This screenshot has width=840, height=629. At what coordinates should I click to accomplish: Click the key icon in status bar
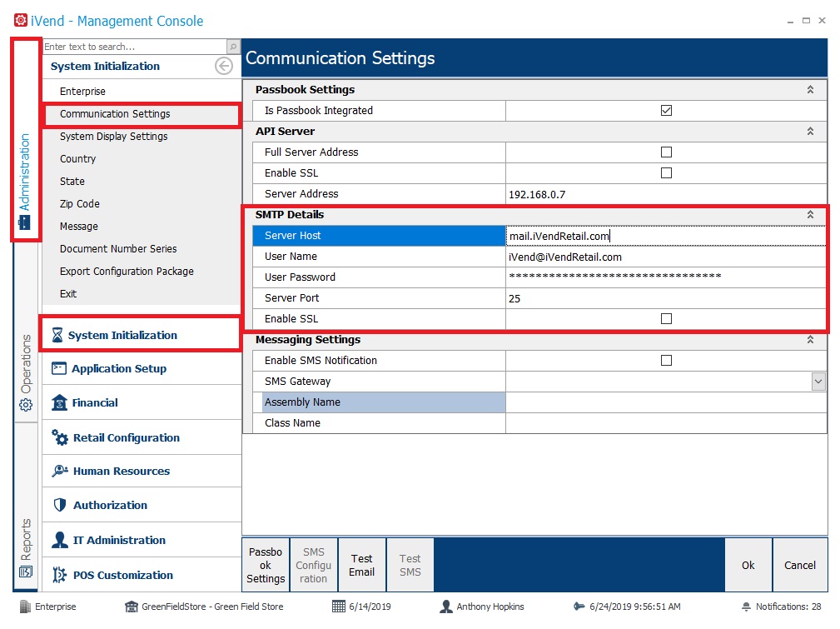pyautogui.click(x=579, y=607)
